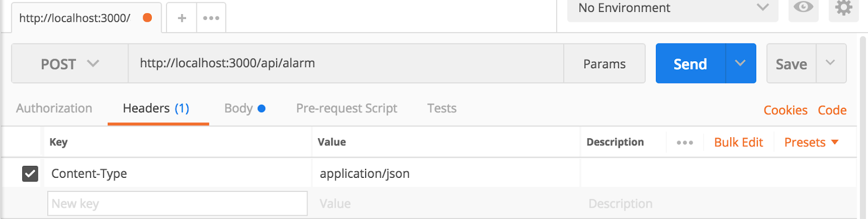
Task: Click the orange unsaved dot on request tab
Action: (147, 17)
